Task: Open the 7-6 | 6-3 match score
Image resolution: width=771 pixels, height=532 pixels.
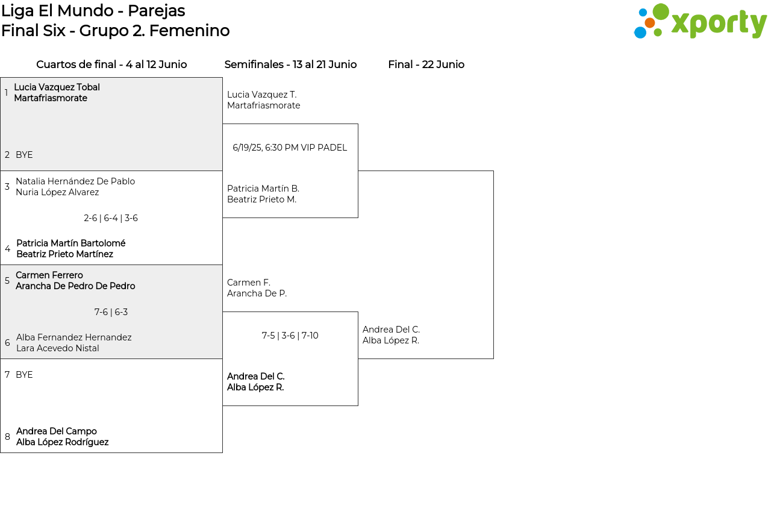Action: click(x=111, y=312)
